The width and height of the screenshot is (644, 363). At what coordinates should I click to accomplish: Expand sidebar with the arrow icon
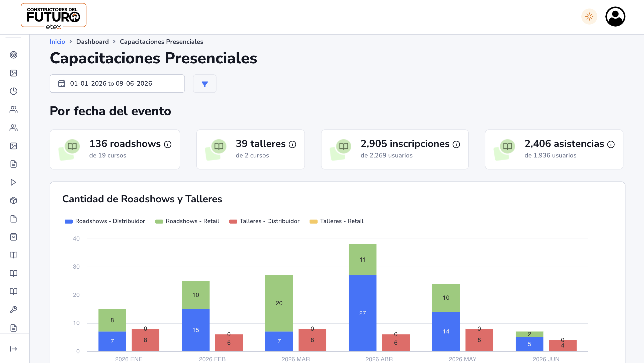[14, 349]
